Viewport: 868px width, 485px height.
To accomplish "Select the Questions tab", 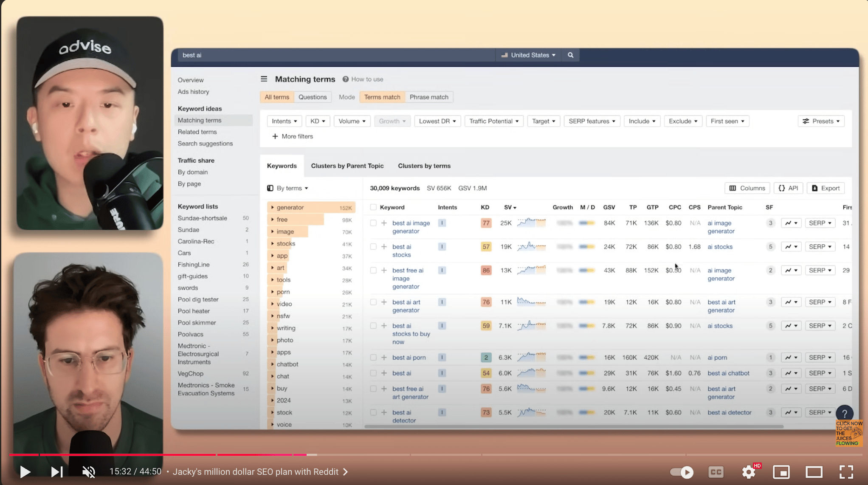I will pyautogui.click(x=312, y=97).
